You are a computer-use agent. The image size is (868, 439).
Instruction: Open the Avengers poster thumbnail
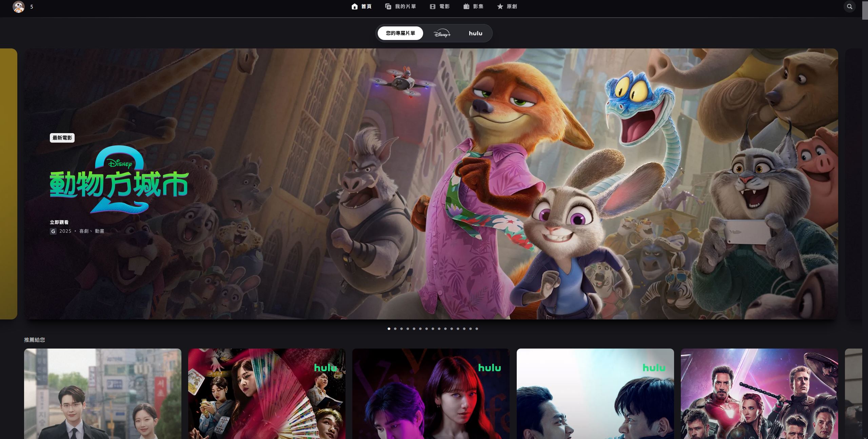[759, 394]
